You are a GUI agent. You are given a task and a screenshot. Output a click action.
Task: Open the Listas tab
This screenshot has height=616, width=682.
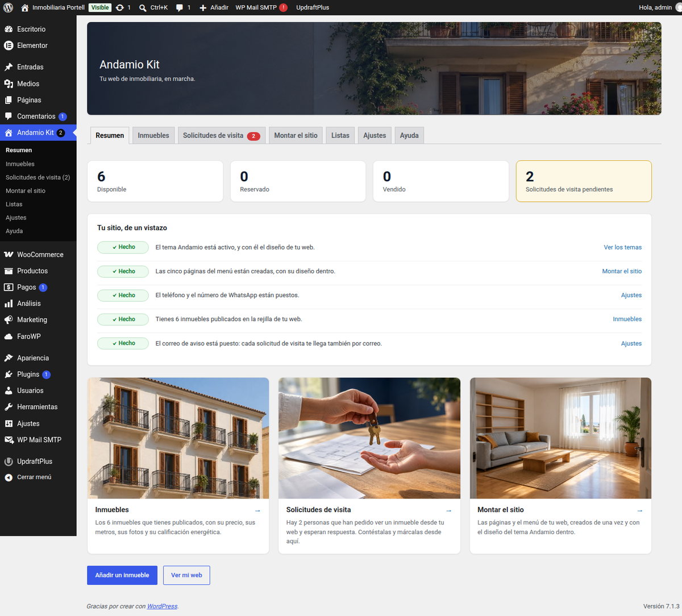pyautogui.click(x=340, y=135)
